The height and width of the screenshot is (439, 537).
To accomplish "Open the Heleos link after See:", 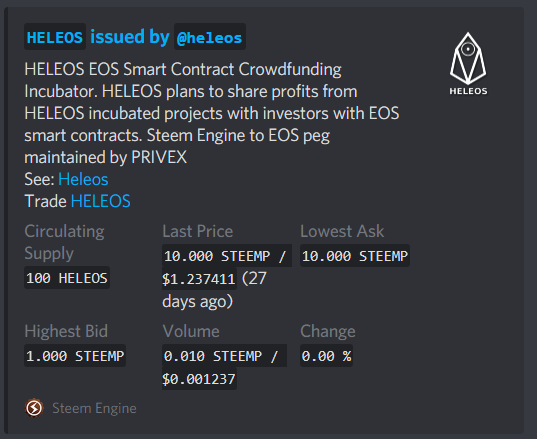I will coord(83,179).
